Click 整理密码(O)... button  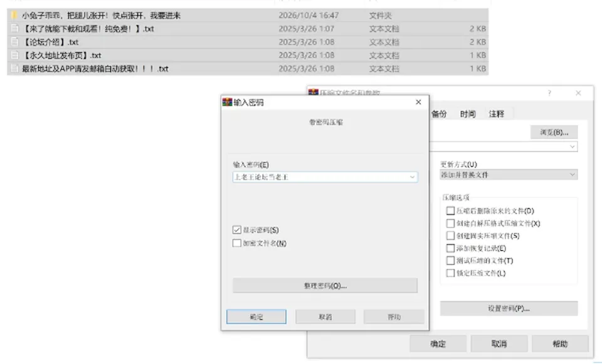click(325, 285)
